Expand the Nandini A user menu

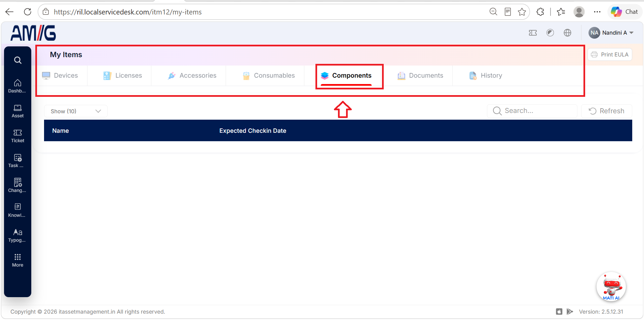(x=611, y=33)
